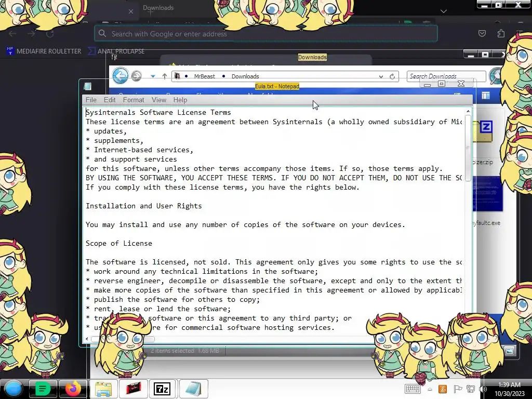Click the Search Downloads field
The height and width of the screenshot is (399, 532).
[446, 76]
